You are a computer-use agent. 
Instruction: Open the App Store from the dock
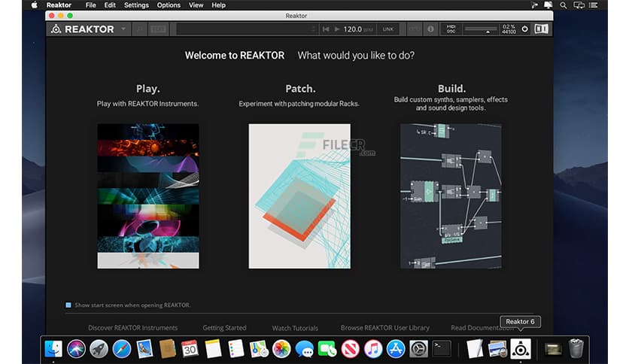tap(396, 349)
